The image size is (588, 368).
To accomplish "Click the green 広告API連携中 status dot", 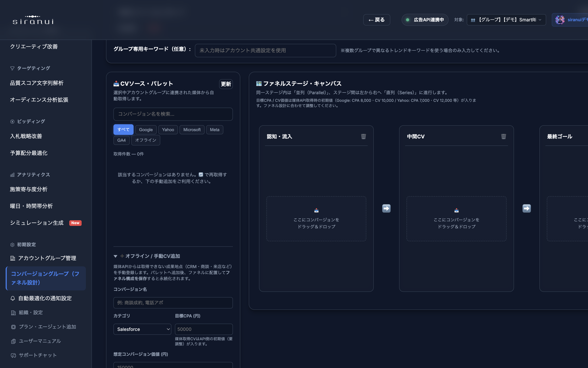I will (x=407, y=20).
